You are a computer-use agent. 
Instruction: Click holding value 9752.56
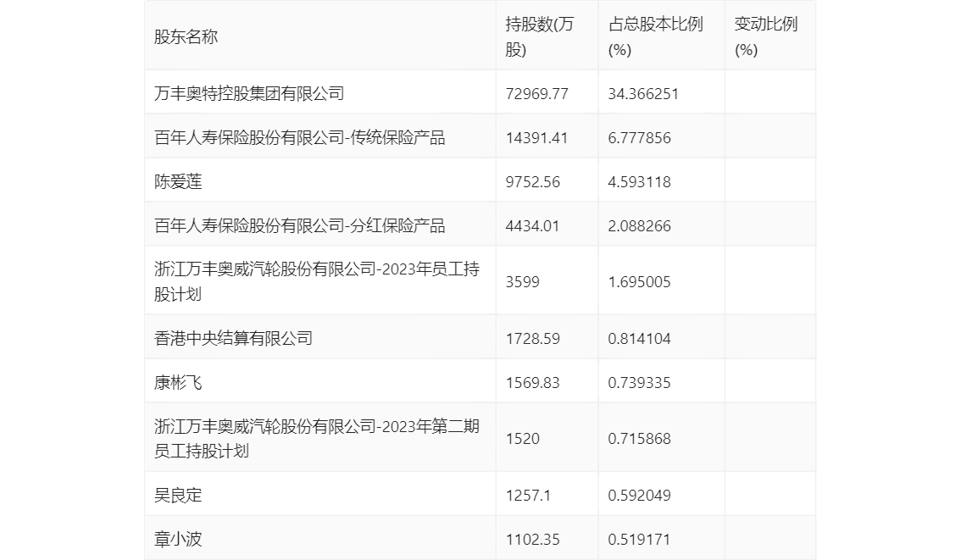(532, 182)
